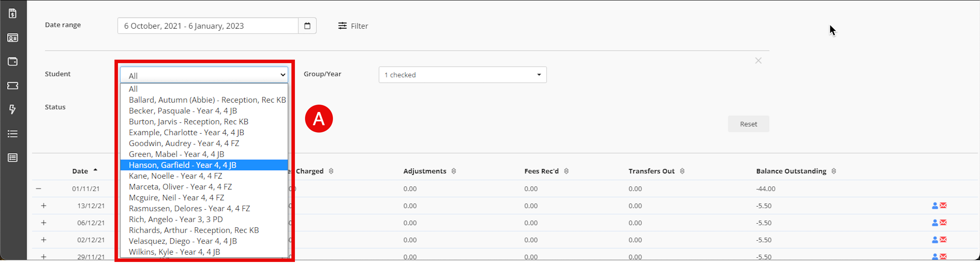The height and width of the screenshot is (263, 980).
Task: Click the Reset button
Action: click(748, 124)
